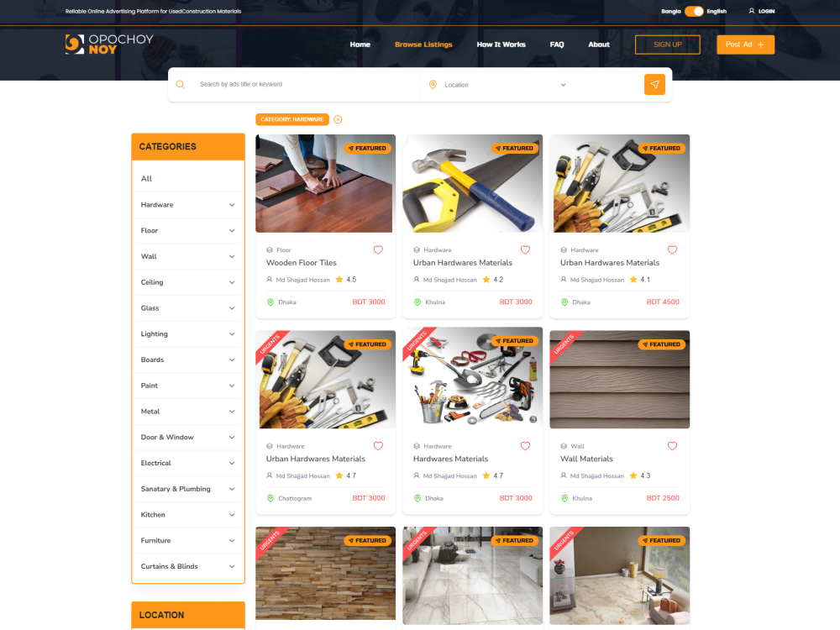Click the location pin icon in the search bar

(x=433, y=85)
